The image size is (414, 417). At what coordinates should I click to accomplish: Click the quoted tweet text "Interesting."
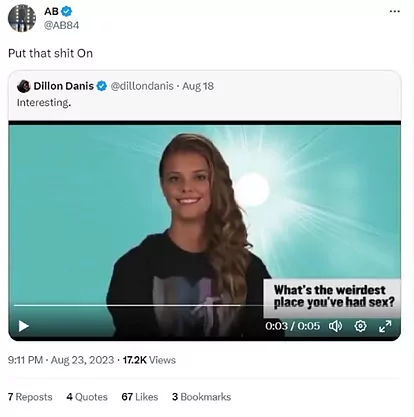tap(44, 103)
